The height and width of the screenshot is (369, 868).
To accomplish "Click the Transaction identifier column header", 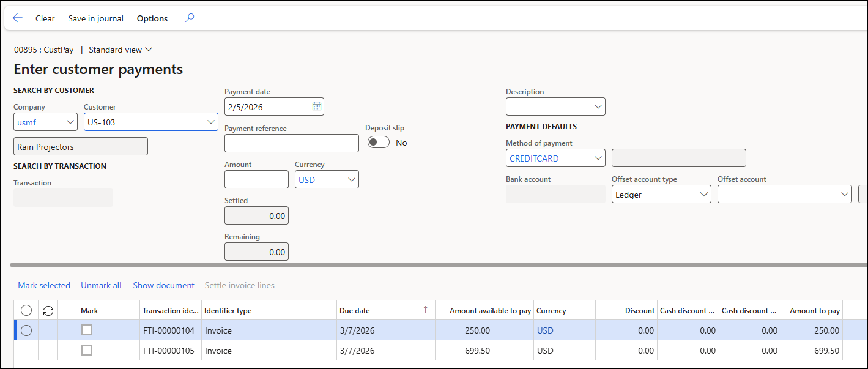I will point(170,311).
